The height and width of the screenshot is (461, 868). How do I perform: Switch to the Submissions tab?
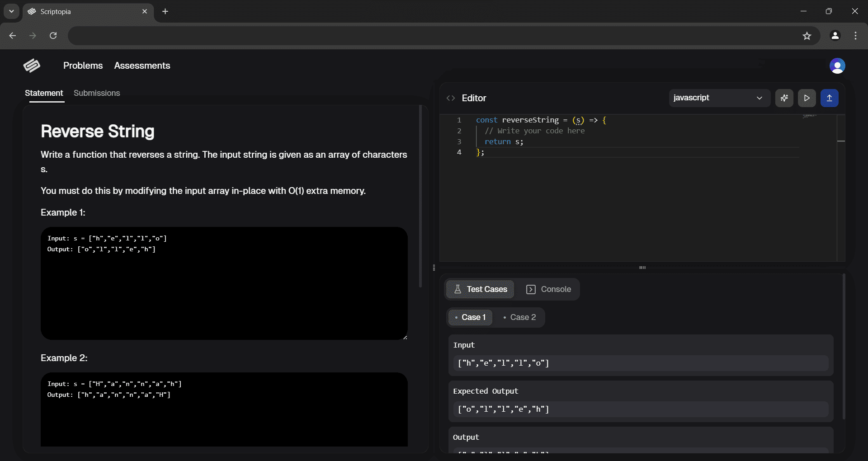[97, 93]
